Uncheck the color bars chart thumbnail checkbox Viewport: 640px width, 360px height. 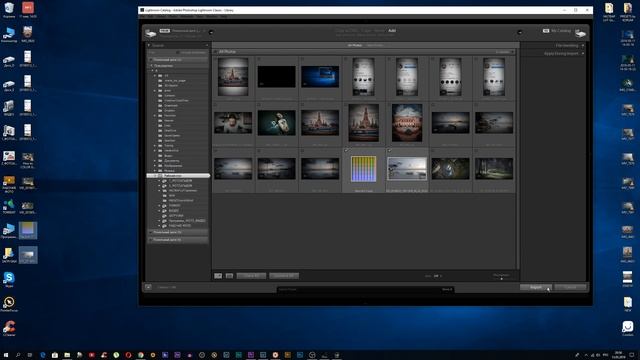pos(346,151)
